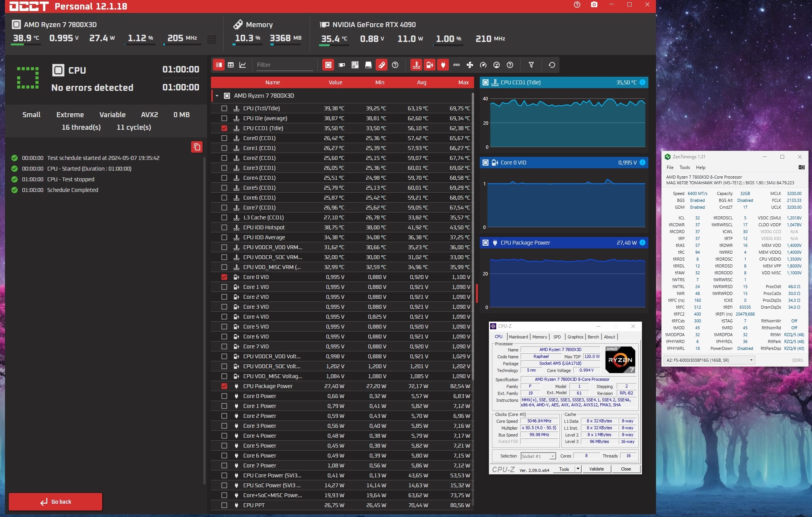Toggle CPU hardware filter icon

(328, 65)
